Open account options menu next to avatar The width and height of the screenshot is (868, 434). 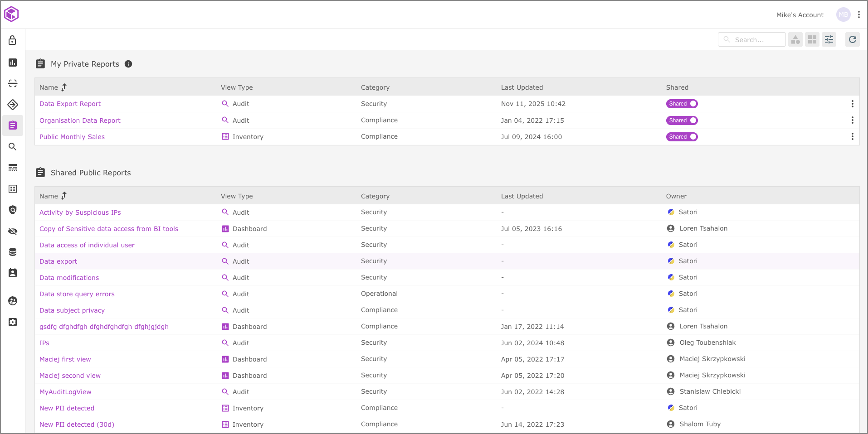point(858,14)
